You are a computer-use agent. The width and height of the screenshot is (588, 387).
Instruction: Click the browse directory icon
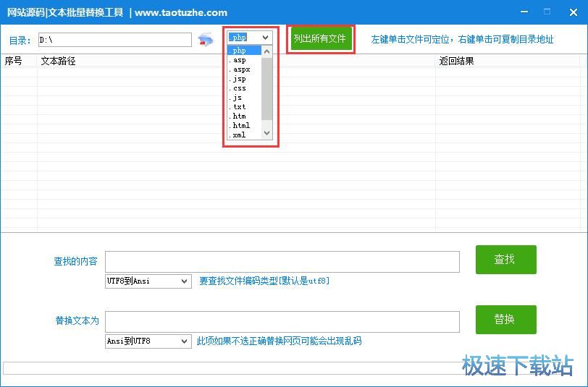tap(206, 39)
